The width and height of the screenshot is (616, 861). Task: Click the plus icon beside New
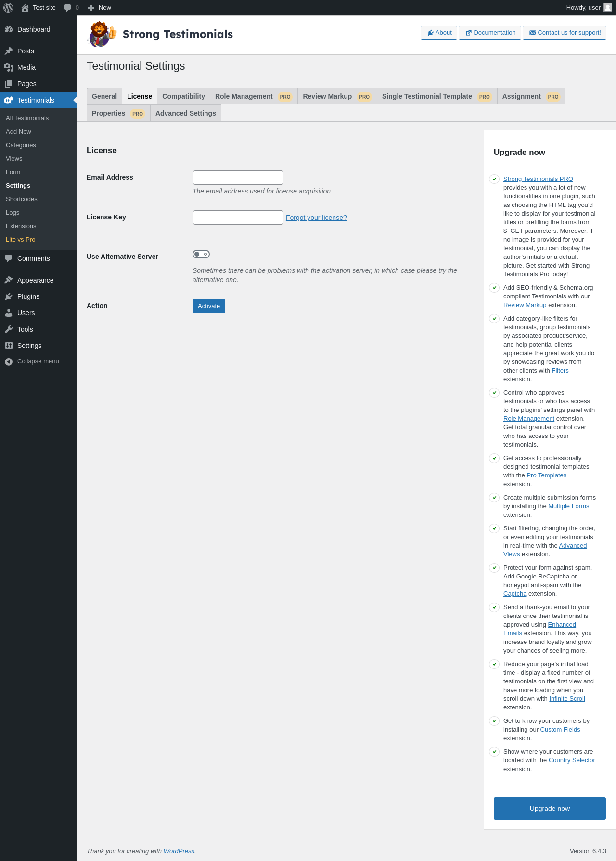pos(91,8)
